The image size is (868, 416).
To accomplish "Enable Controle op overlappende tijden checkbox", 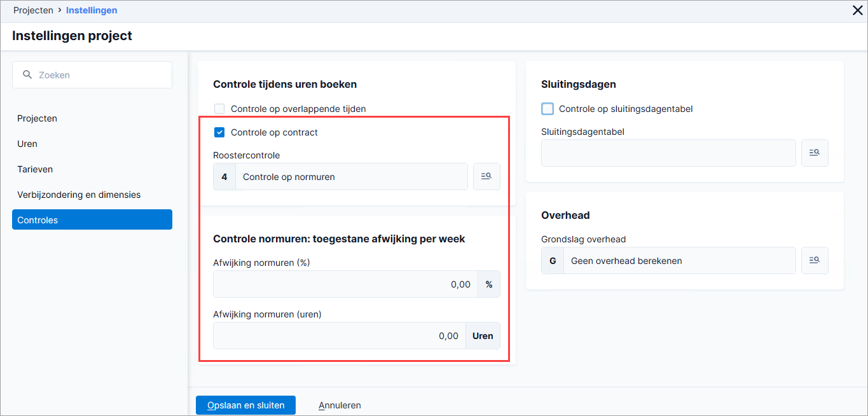I will pos(219,109).
